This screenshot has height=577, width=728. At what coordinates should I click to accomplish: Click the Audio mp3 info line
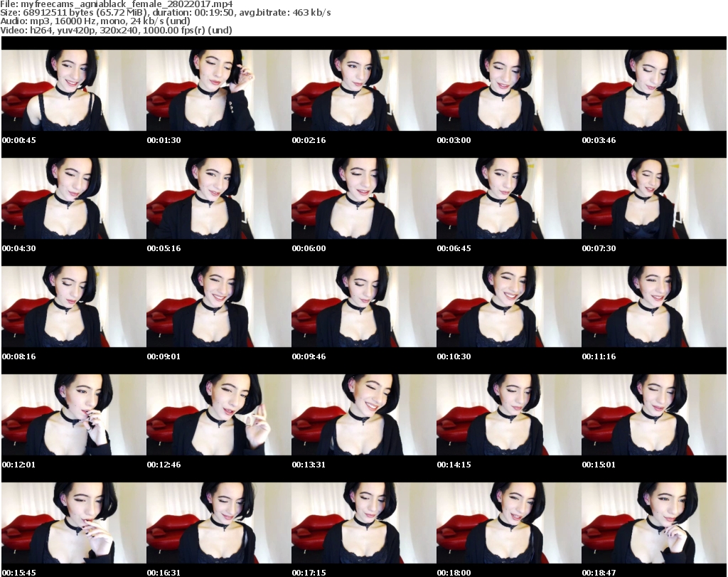coord(95,21)
